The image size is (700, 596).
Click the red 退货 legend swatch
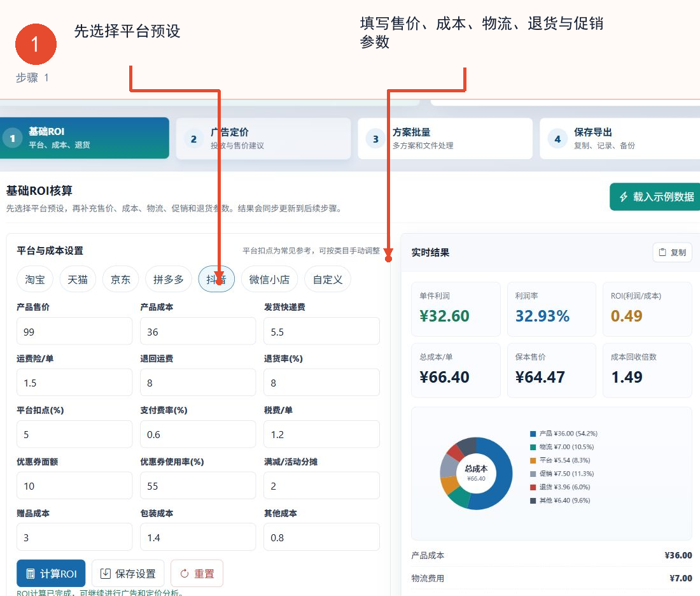[x=533, y=487]
